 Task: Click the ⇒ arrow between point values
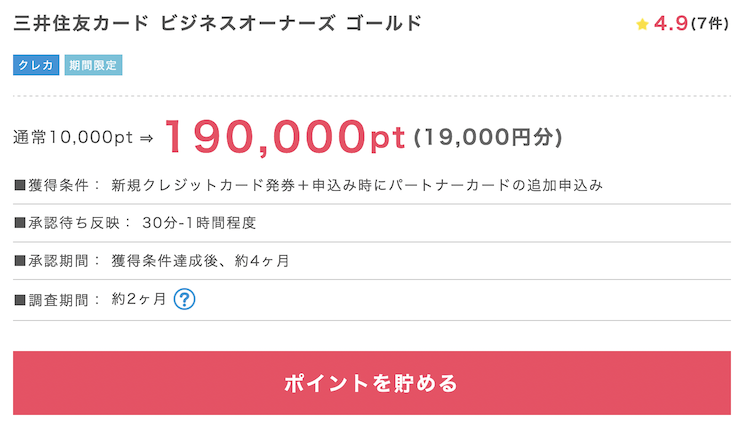(146, 138)
